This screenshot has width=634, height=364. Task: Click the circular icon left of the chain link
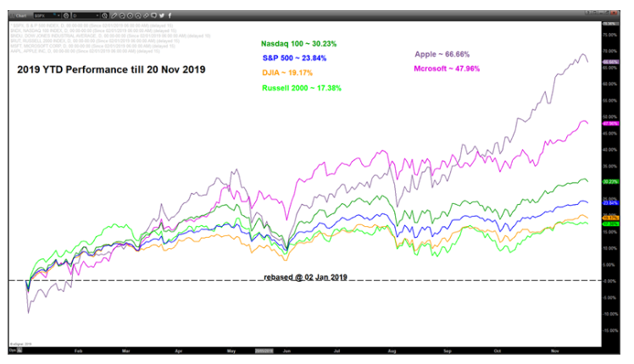138,16
